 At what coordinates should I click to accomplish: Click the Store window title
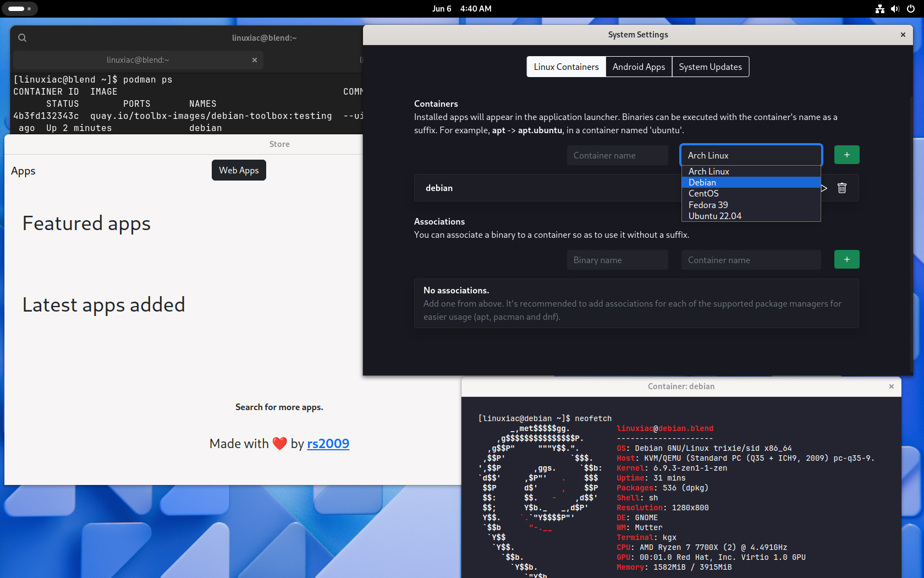(x=279, y=144)
